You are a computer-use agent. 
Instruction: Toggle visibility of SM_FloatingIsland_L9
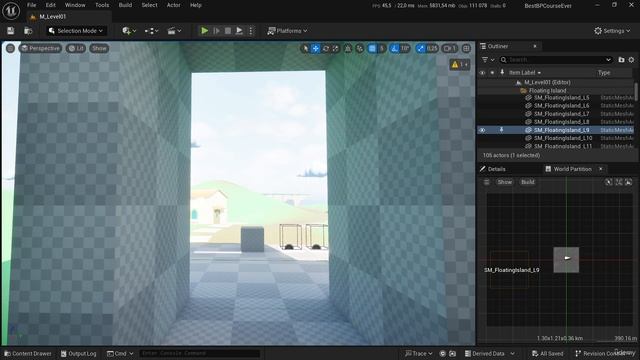click(x=482, y=130)
